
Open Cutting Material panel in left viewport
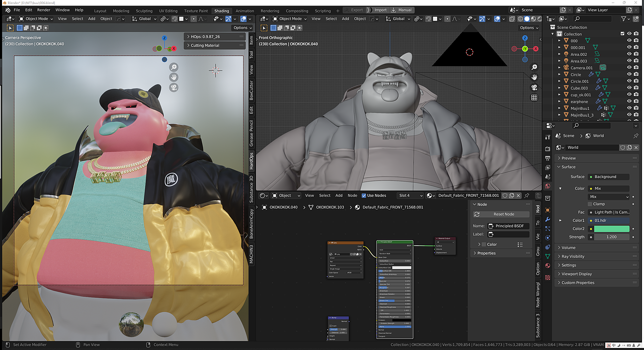pyautogui.click(x=215, y=45)
